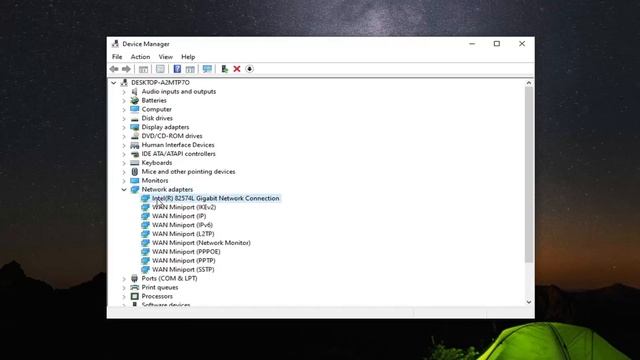Select the DESKTOP-A2MTP7O computer name
Viewport: 640px width, 360px height.
point(160,82)
